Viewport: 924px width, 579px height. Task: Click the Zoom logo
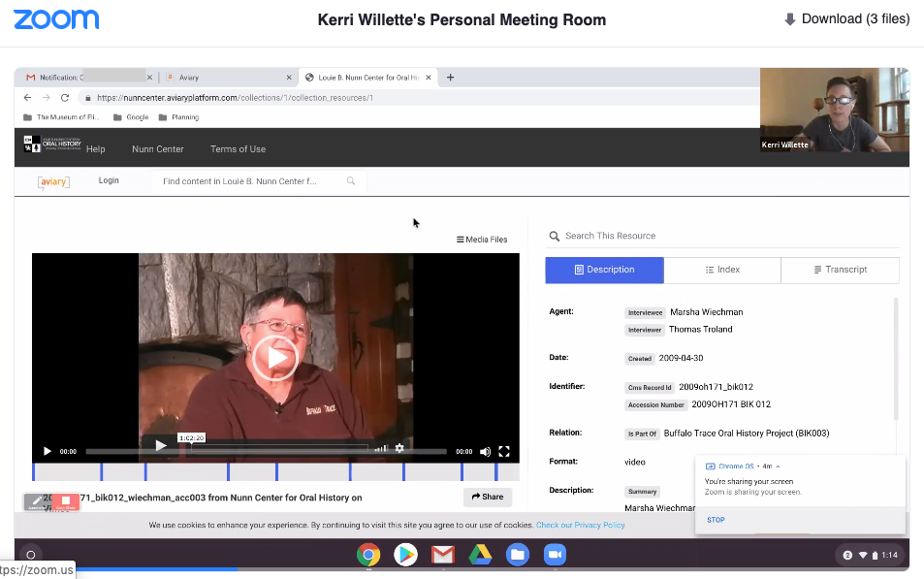coord(56,19)
